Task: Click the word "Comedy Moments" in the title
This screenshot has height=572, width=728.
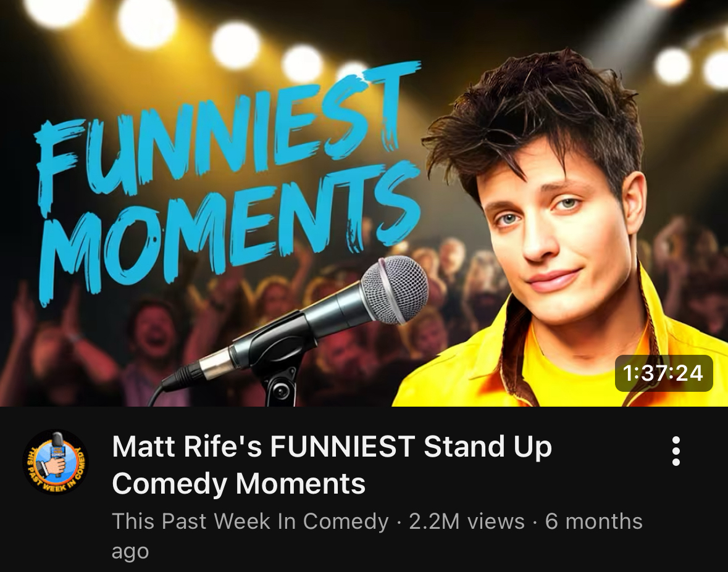Action: 238,484
